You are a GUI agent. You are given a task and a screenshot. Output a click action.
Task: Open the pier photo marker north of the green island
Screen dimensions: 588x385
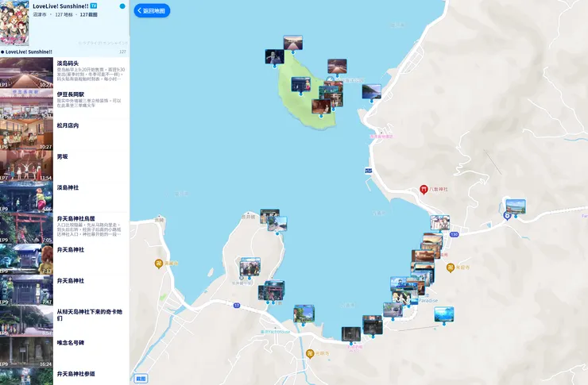pos(293,43)
